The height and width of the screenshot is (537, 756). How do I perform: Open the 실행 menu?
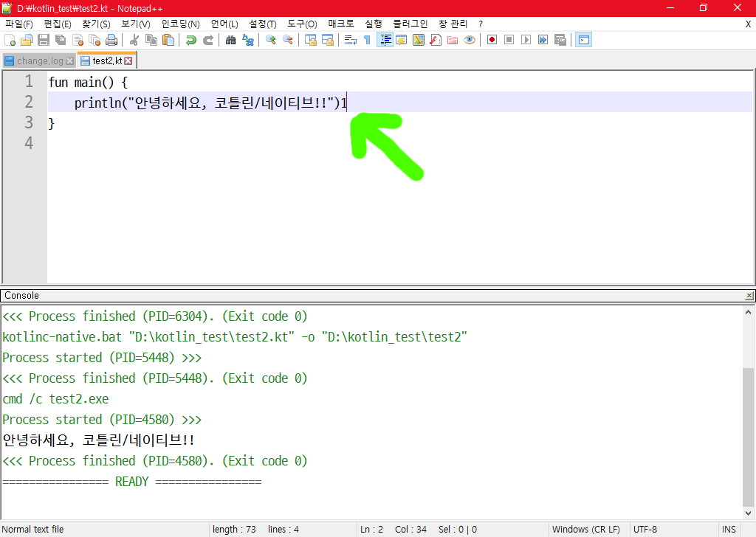(x=373, y=24)
